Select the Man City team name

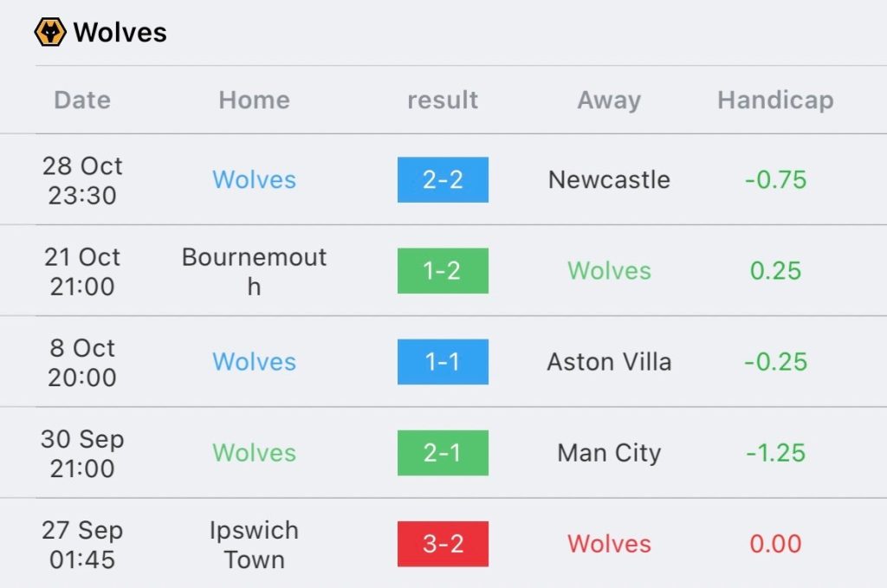click(609, 453)
